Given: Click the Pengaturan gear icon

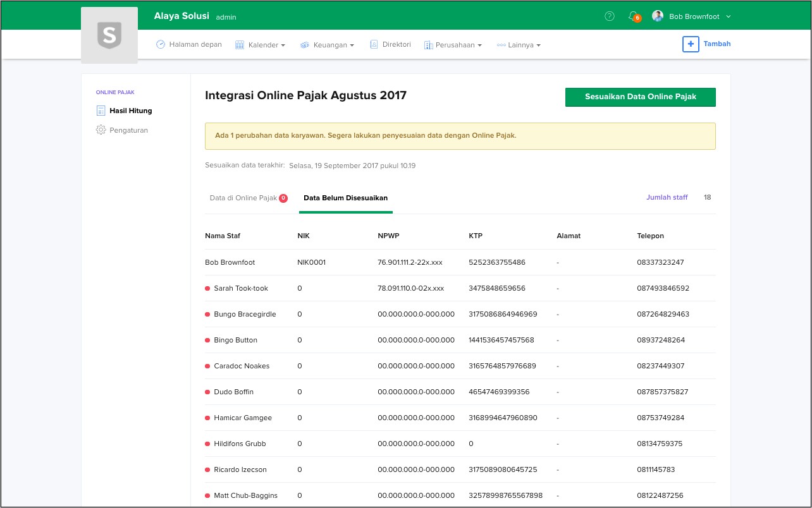Looking at the screenshot, I should pyautogui.click(x=101, y=130).
